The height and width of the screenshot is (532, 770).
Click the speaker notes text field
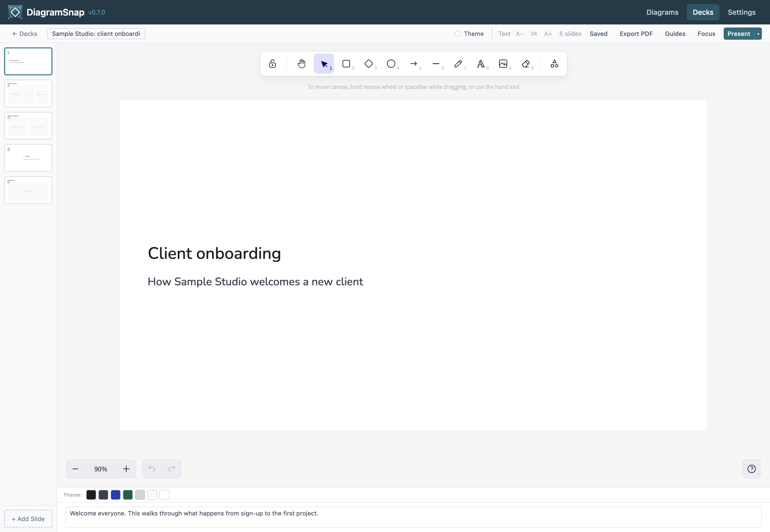point(413,517)
